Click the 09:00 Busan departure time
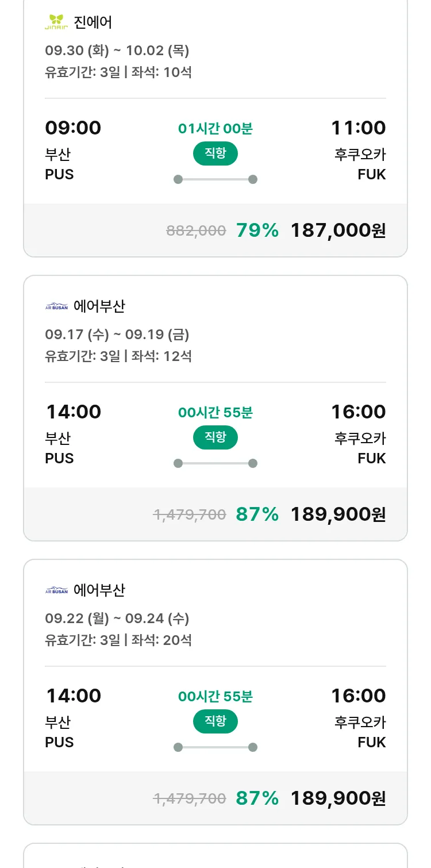Image resolution: width=431 pixels, height=868 pixels. (x=73, y=128)
